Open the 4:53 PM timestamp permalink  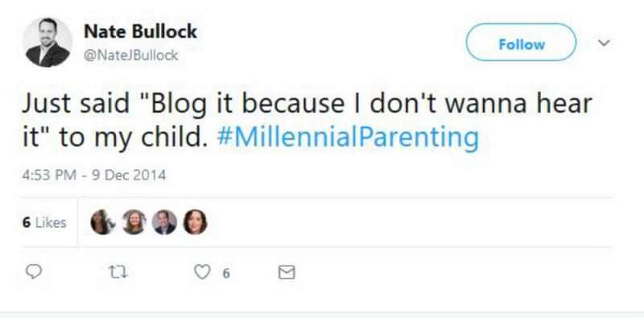tap(49, 176)
